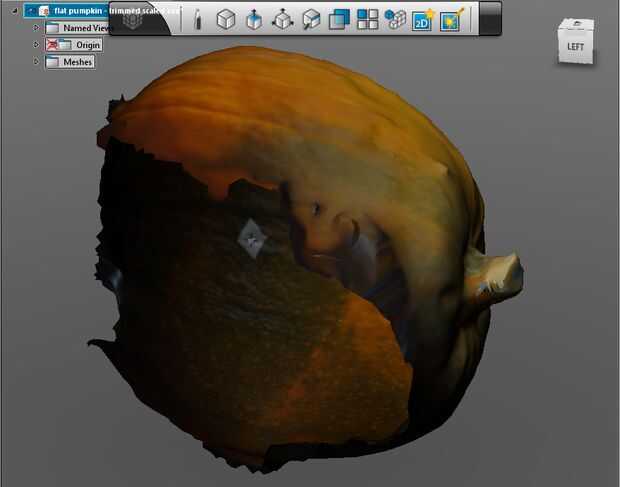Click the 2D layout icon

click(422, 20)
